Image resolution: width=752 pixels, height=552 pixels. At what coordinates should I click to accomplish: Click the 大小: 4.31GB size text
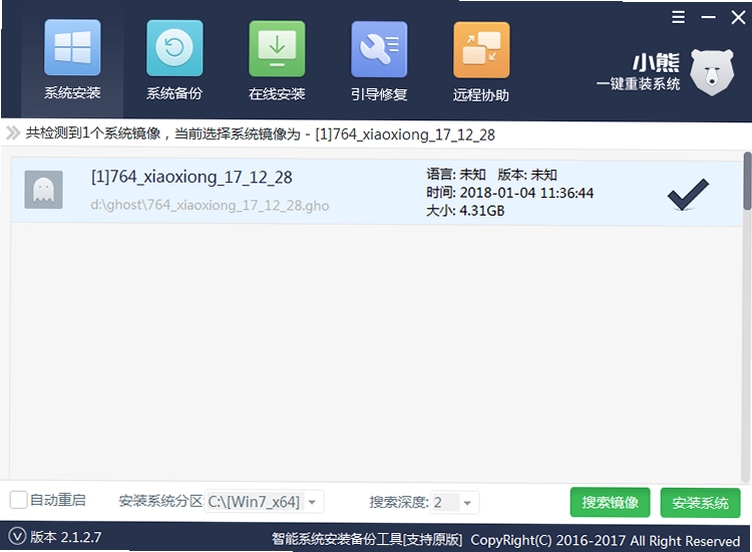point(465,211)
